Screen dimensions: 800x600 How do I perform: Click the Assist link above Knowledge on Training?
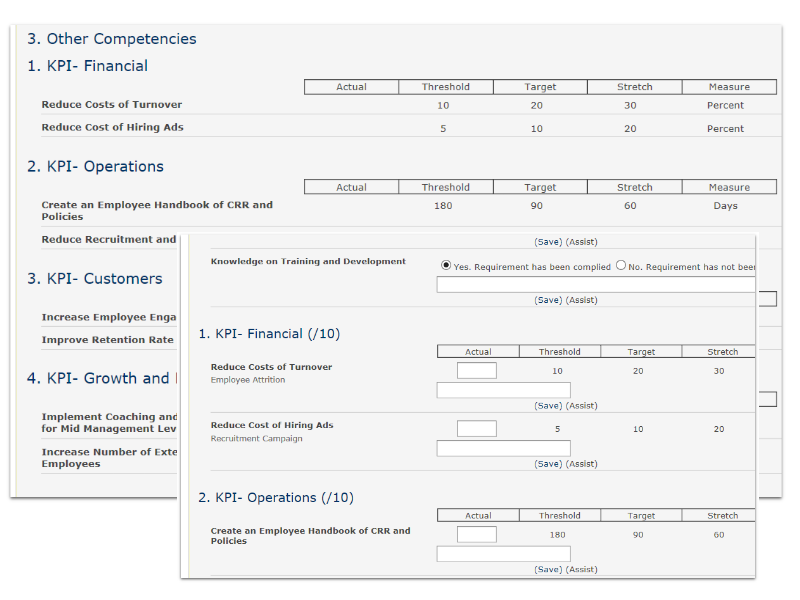582,242
